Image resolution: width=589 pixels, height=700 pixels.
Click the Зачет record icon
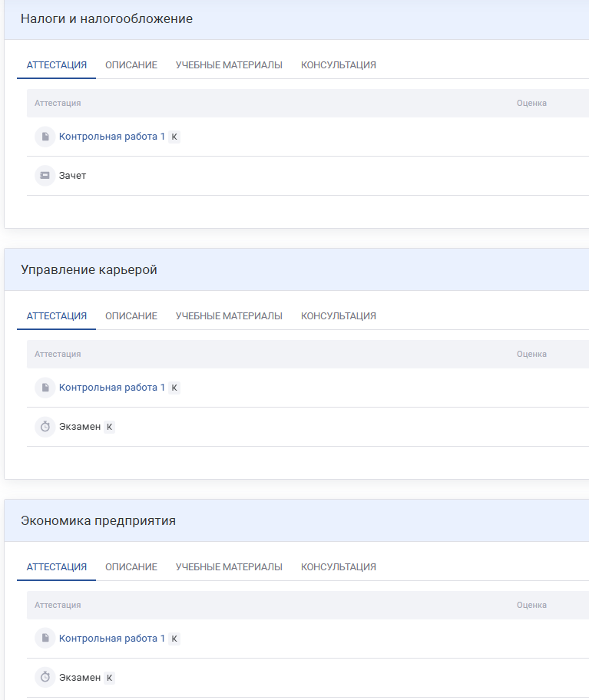point(45,176)
